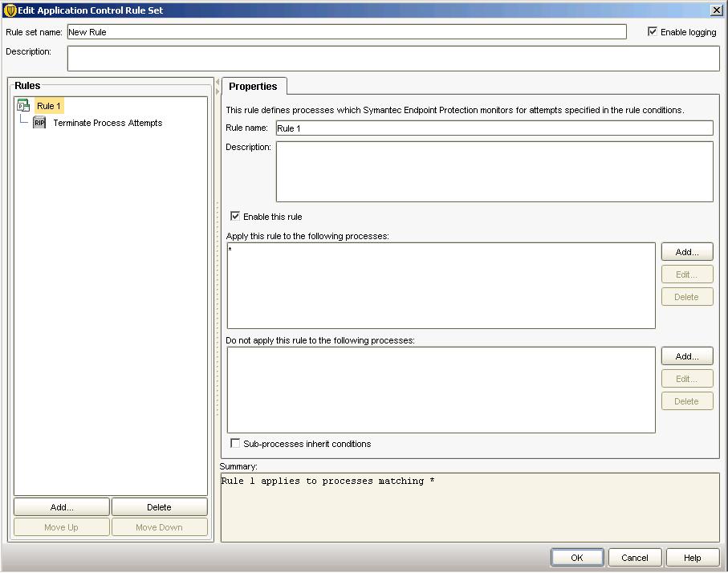Close the Edit Application Control Rule Set dialog
The height and width of the screenshot is (573, 728).
pyautogui.click(x=717, y=10)
